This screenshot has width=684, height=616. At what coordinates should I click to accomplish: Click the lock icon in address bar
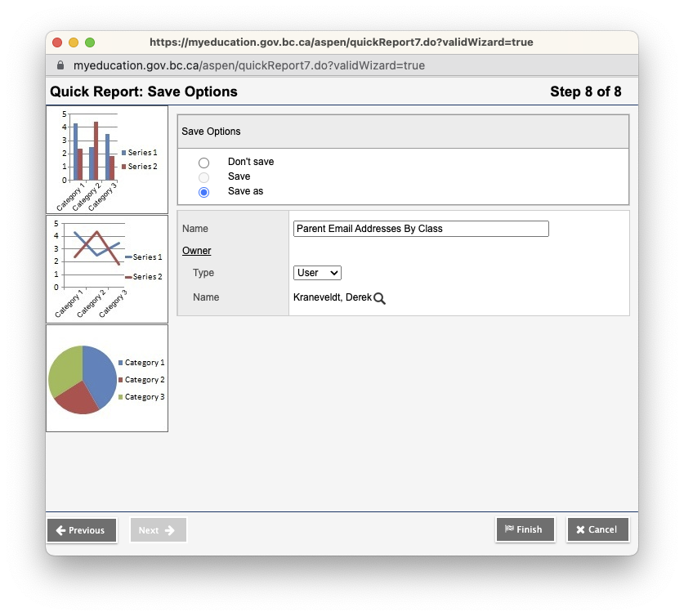click(x=60, y=65)
